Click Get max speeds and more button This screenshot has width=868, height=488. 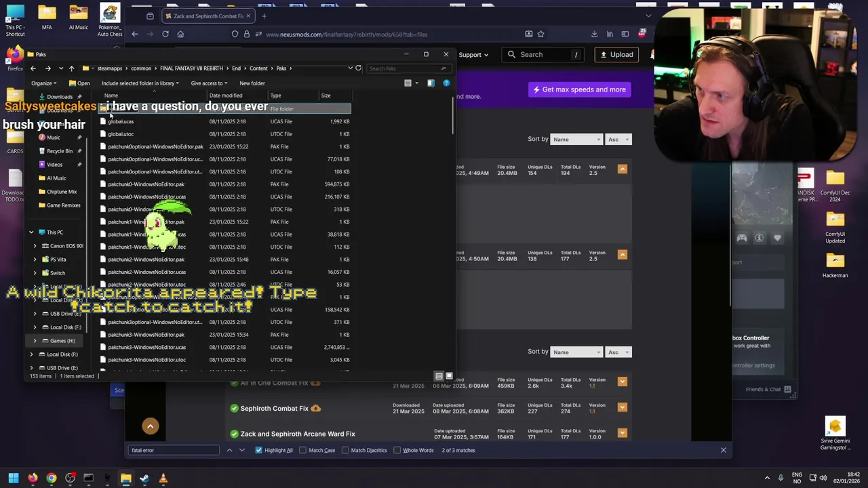[580, 89]
